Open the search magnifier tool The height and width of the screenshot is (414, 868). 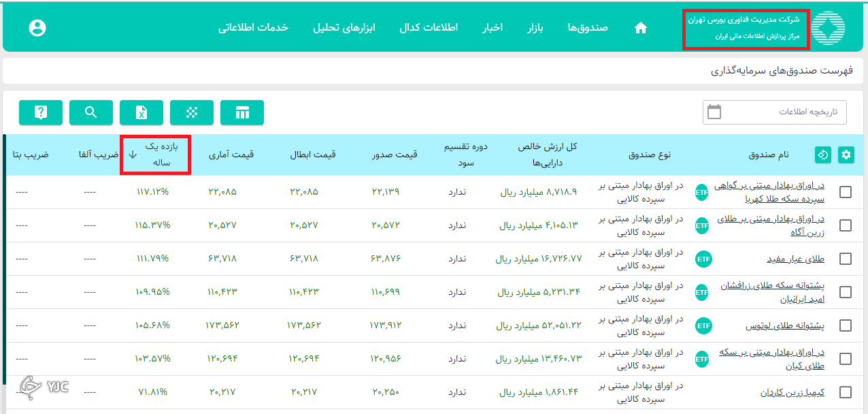point(91,112)
